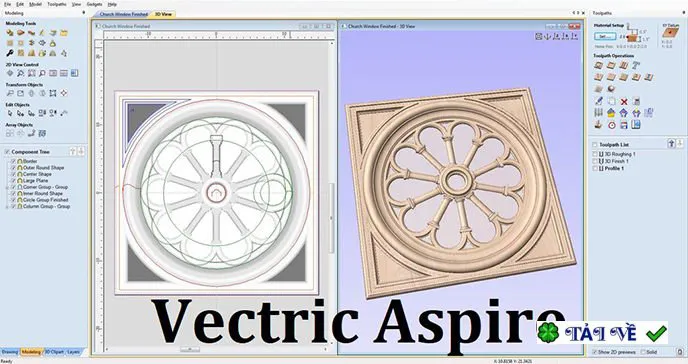The image size is (688, 364).
Task: Click the black wrench icon in Modeling Tools
Action: (10, 53)
